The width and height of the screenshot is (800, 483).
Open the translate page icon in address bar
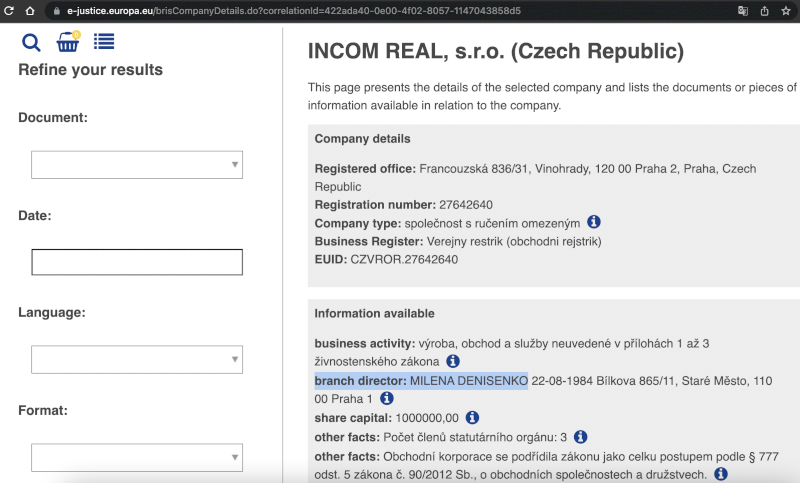coord(743,11)
